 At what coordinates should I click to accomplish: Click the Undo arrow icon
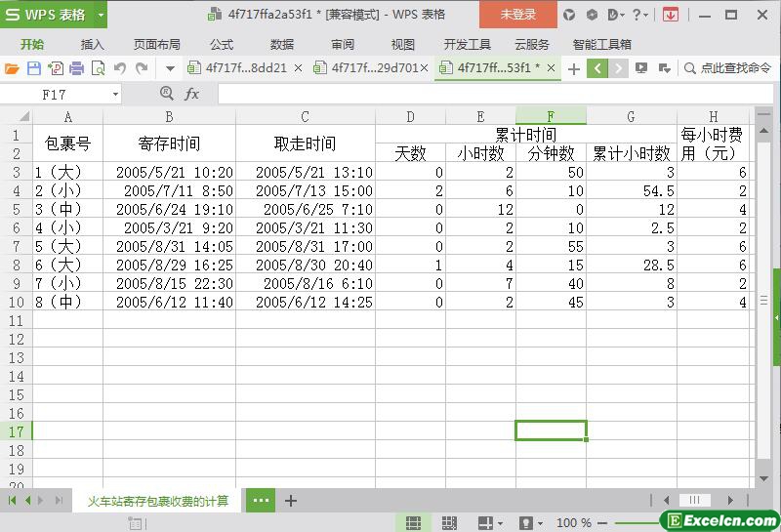click(x=120, y=68)
